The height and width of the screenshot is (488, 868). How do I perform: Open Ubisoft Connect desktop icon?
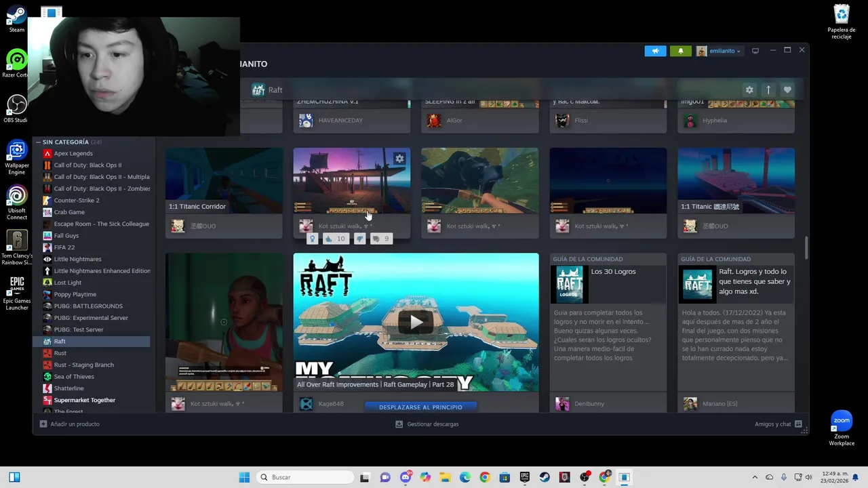17,202
